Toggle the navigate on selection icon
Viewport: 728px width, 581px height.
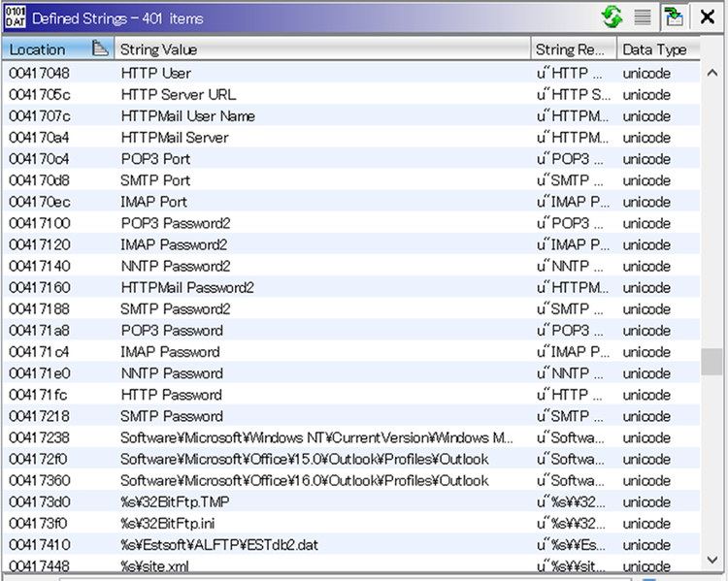click(674, 17)
